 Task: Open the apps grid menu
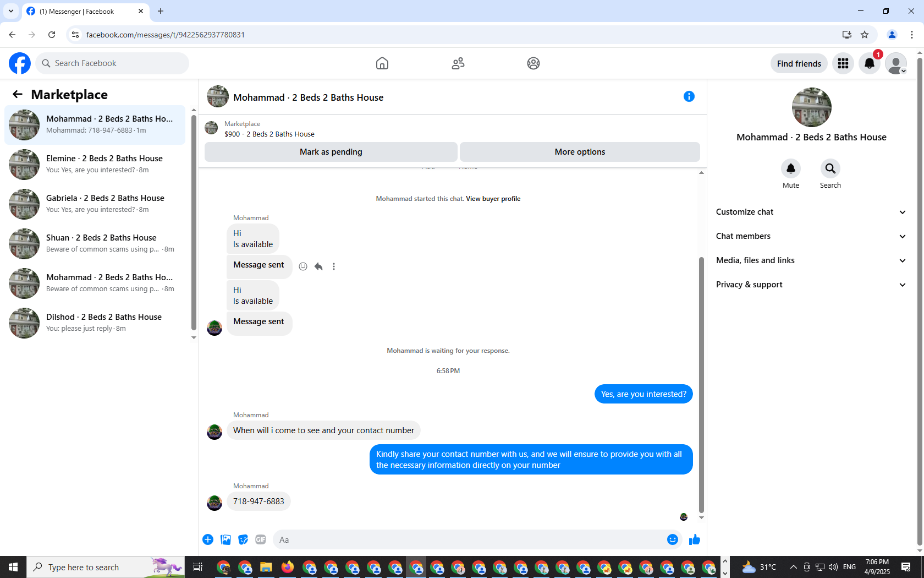click(843, 63)
